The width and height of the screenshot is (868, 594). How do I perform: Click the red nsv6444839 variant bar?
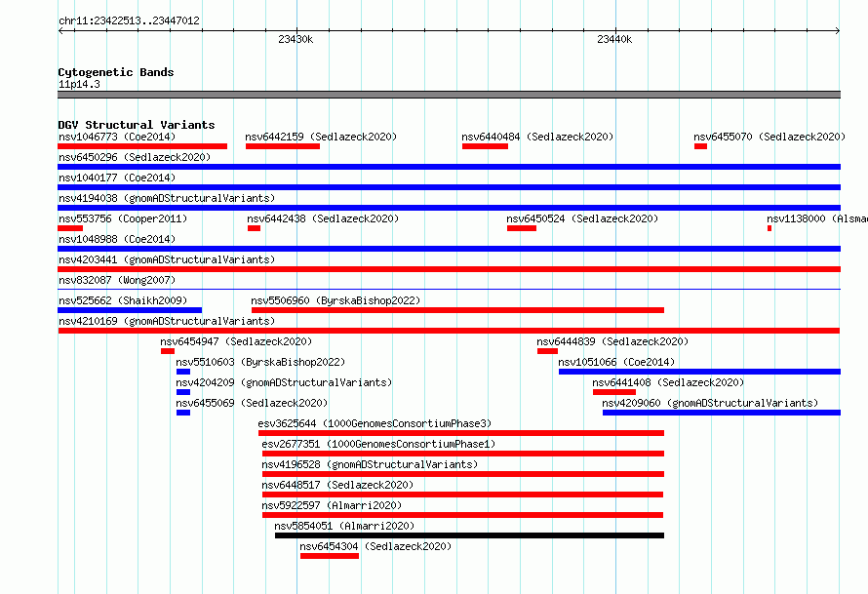(x=547, y=351)
